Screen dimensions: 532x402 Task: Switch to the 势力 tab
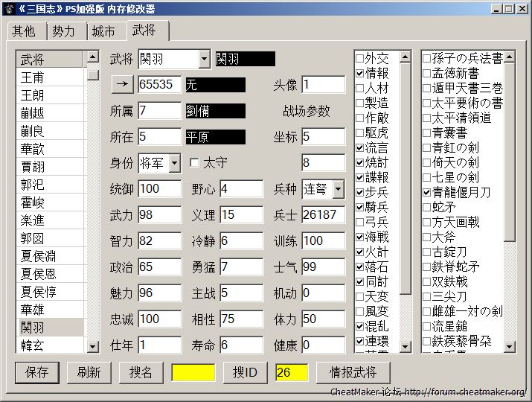(x=63, y=32)
